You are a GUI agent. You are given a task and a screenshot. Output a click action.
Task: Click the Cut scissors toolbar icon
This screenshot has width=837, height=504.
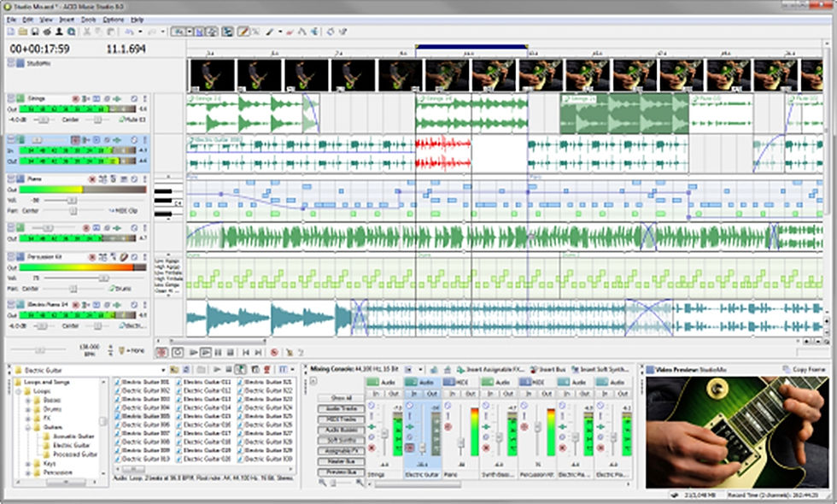86,32
